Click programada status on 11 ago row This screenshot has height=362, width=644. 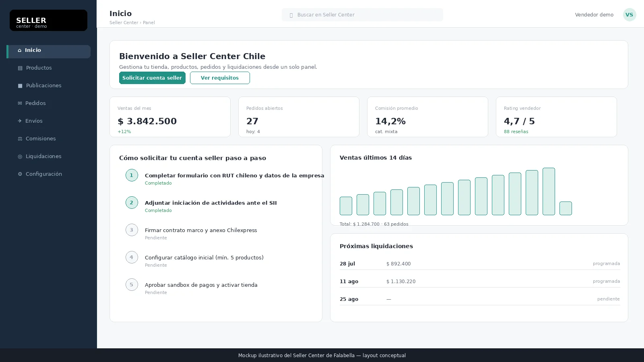[606, 282]
